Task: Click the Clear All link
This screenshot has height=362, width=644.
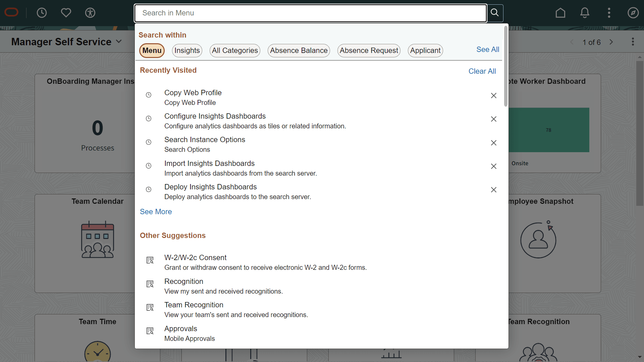Action: click(482, 71)
